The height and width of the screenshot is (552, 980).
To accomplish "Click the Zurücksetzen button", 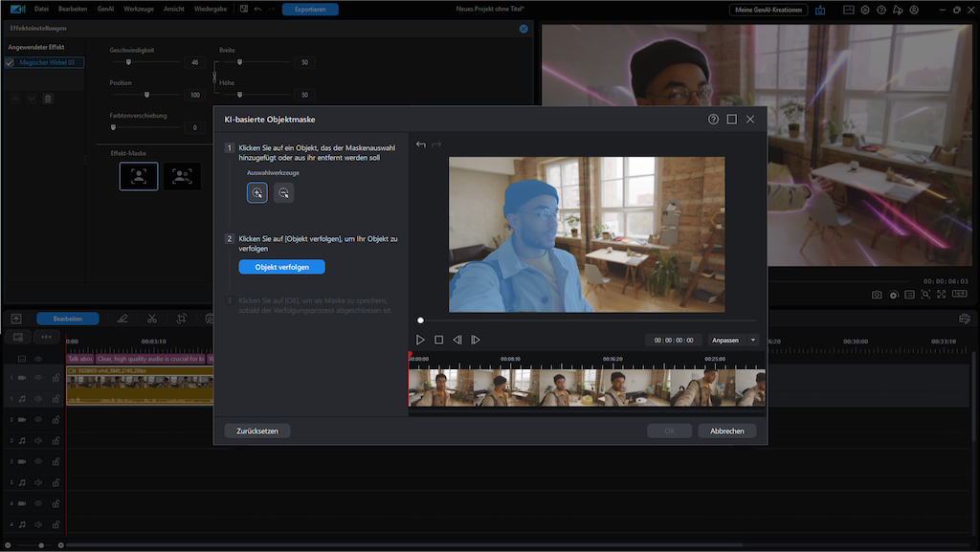I will [x=257, y=431].
